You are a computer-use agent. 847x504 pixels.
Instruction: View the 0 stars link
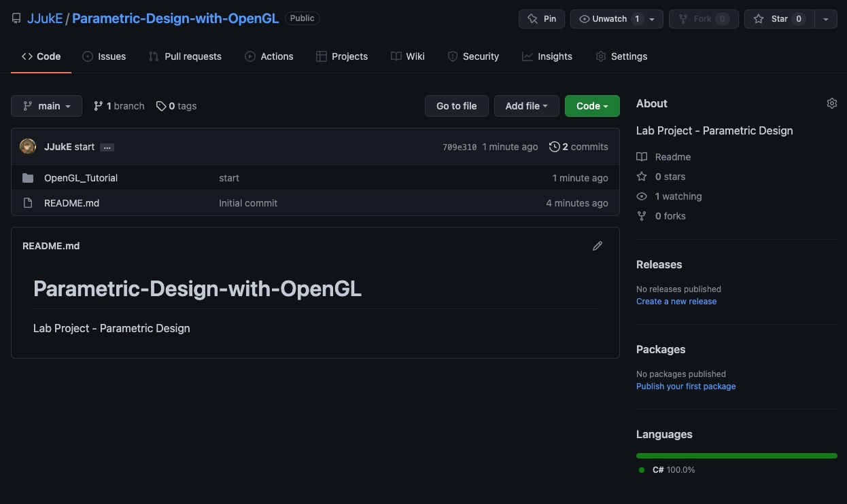click(661, 177)
